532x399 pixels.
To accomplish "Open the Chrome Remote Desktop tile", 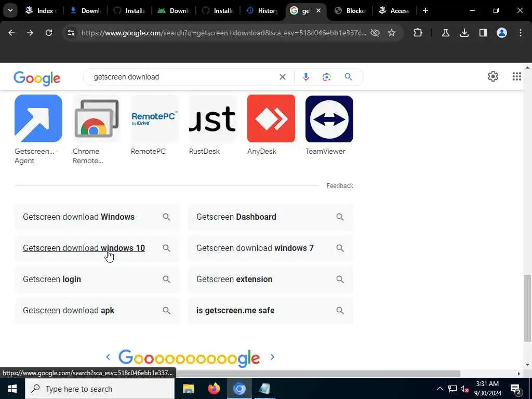I will click(x=96, y=129).
